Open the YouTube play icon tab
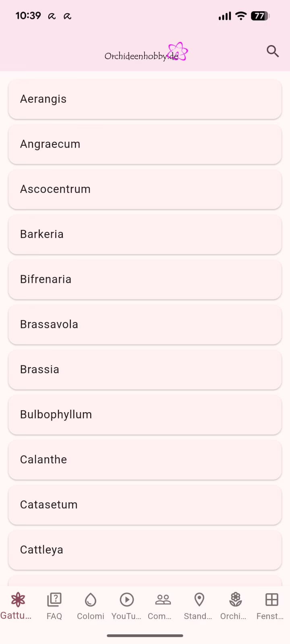This screenshot has height=644, width=290. pyautogui.click(x=127, y=600)
